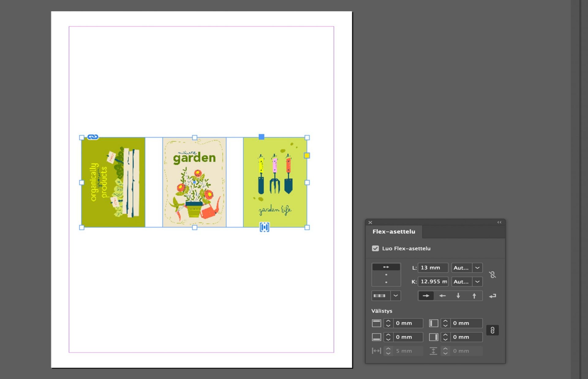This screenshot has height=379, width=588.
Task: Toggle the linked padding values chain button
Action: (x=492, y=330)
